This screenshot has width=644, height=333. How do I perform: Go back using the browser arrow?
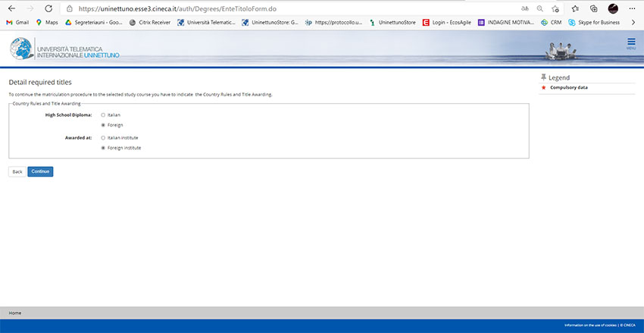coord(11,8)
